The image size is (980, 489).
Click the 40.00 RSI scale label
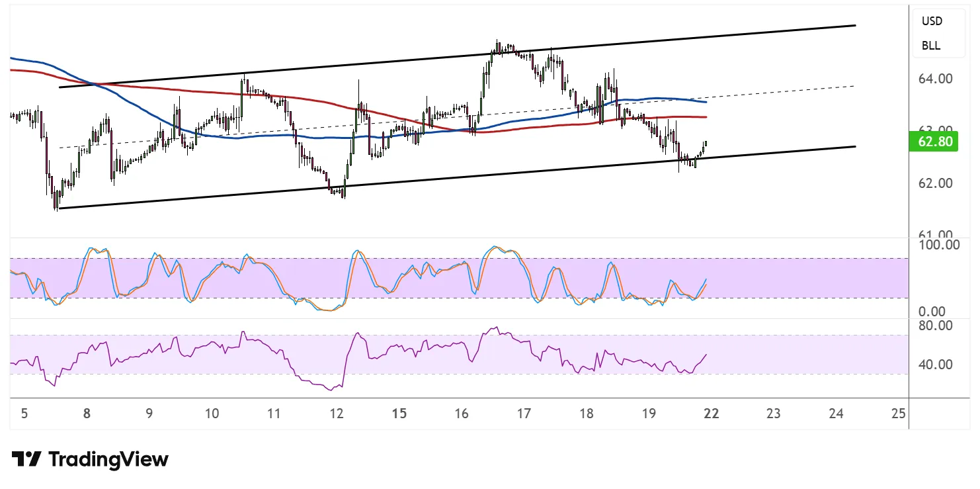click(934, 364)
